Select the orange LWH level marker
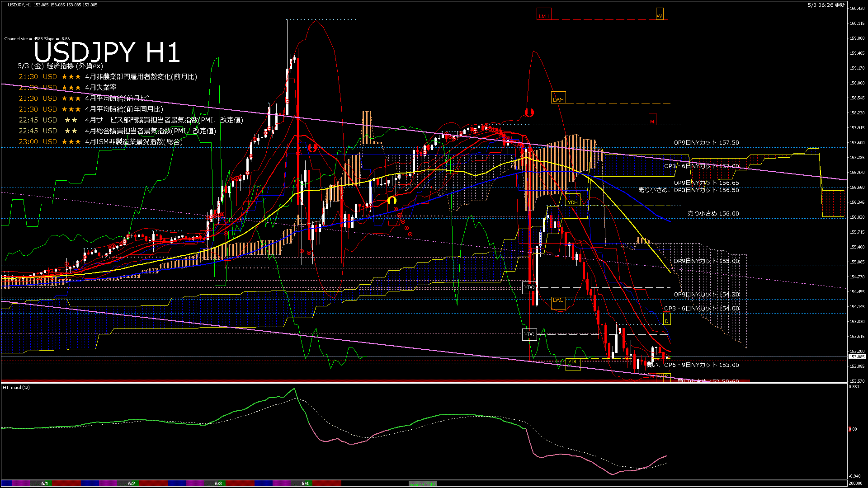This screenshot has width=868, height=488. (x=558, y=98)
